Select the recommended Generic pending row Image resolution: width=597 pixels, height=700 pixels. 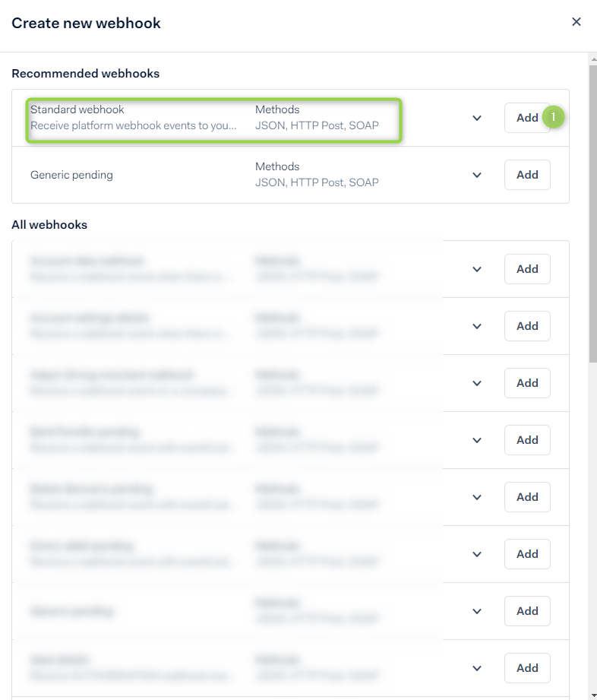[x=290, y=175]
